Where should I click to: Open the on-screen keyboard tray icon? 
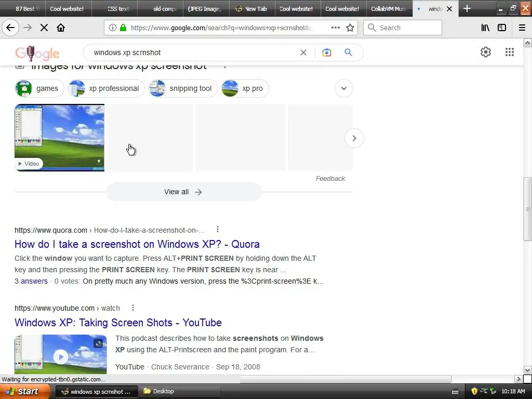tap(455, 392)
